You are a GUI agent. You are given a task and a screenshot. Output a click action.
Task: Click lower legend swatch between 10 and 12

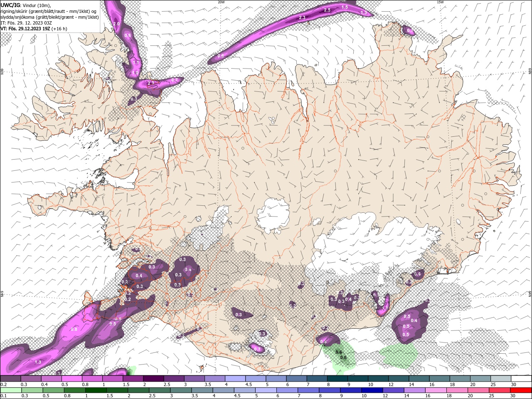pyautogui.click(x=373, y=390)
